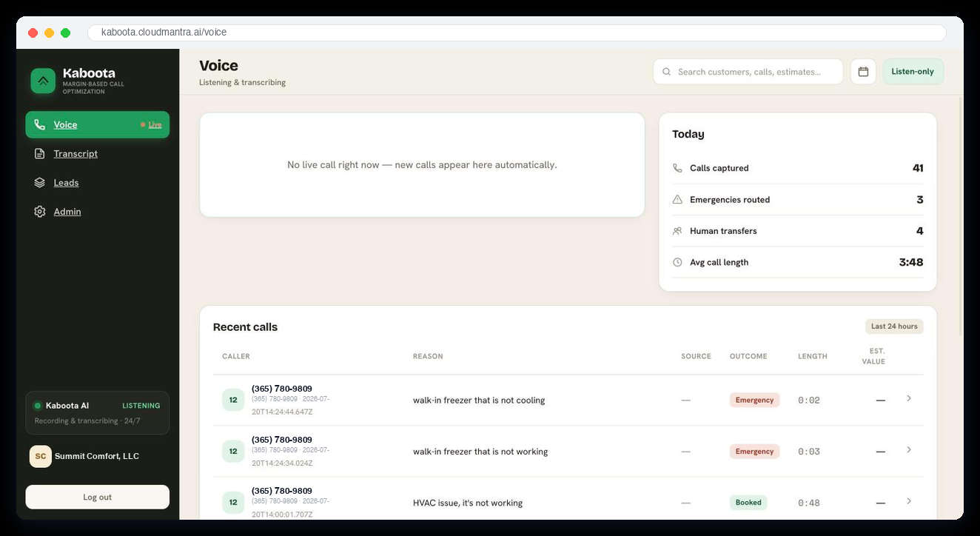Screen dimensions: 980x536
Task: Focus the search customers, calls, estimates field
Action: [748, 72]
